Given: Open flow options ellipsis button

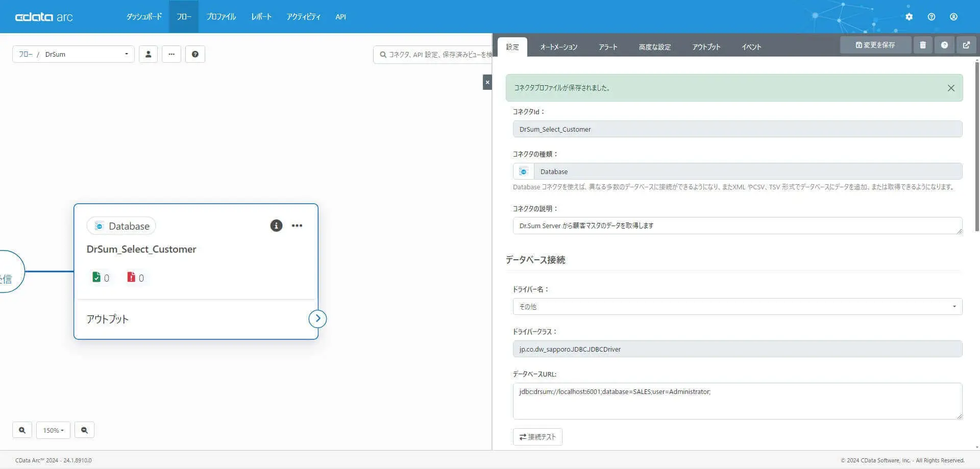Looking at the screenshot, I should 171,54.
